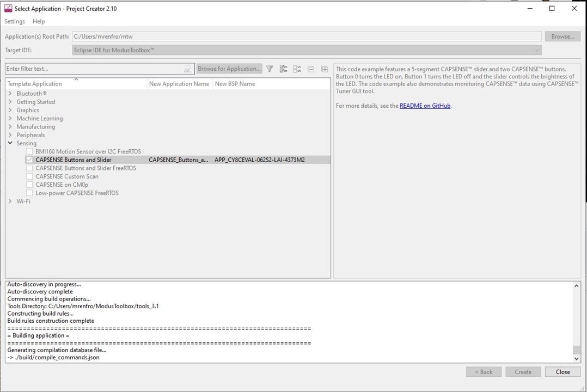This screenshot has width=587, height=392.
Task: Expand the Graphics category
Action: (x=10, y=109)
